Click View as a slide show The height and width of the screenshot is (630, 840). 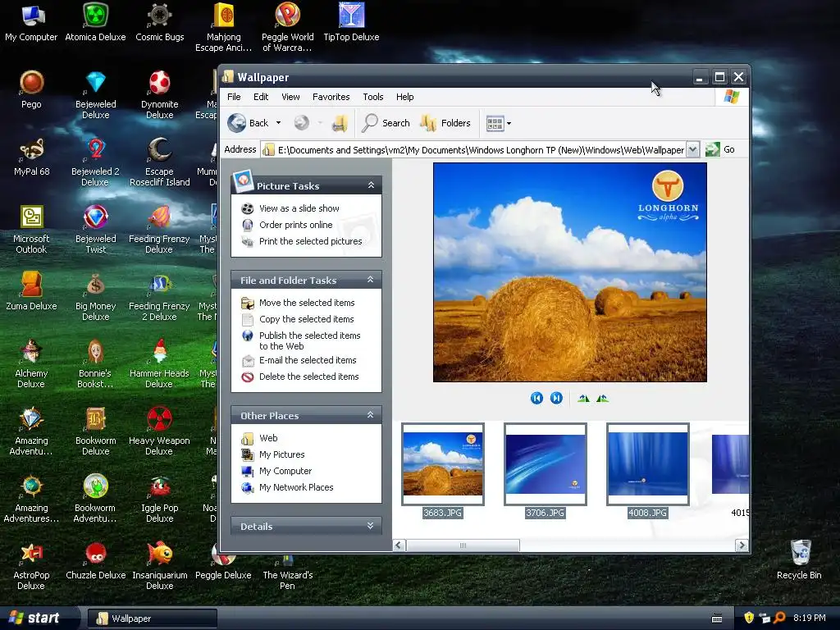click(299, 208)
